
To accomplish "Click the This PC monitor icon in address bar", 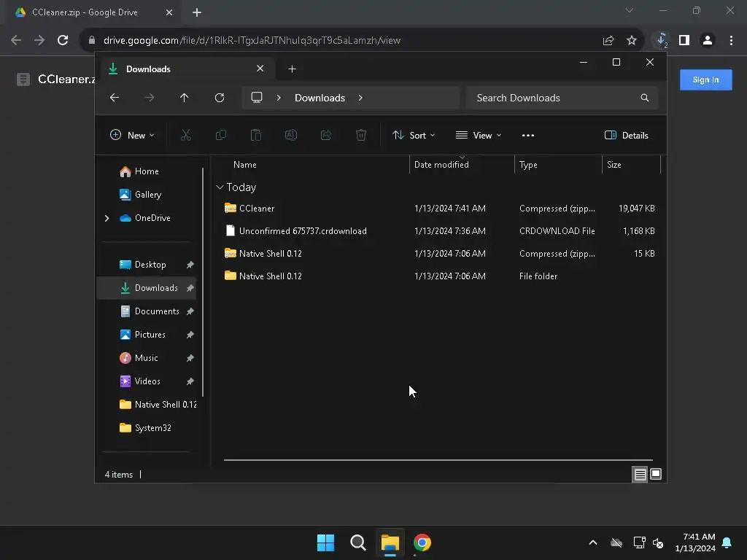I will (x=257, y=97).
